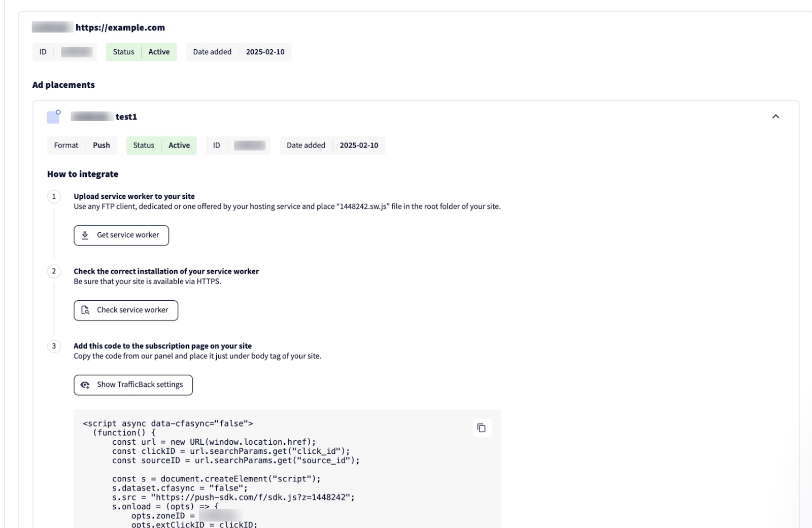Click the test1 placement ID badge
Viewport: 812px width, 528px height.
(x=238, y=146)
